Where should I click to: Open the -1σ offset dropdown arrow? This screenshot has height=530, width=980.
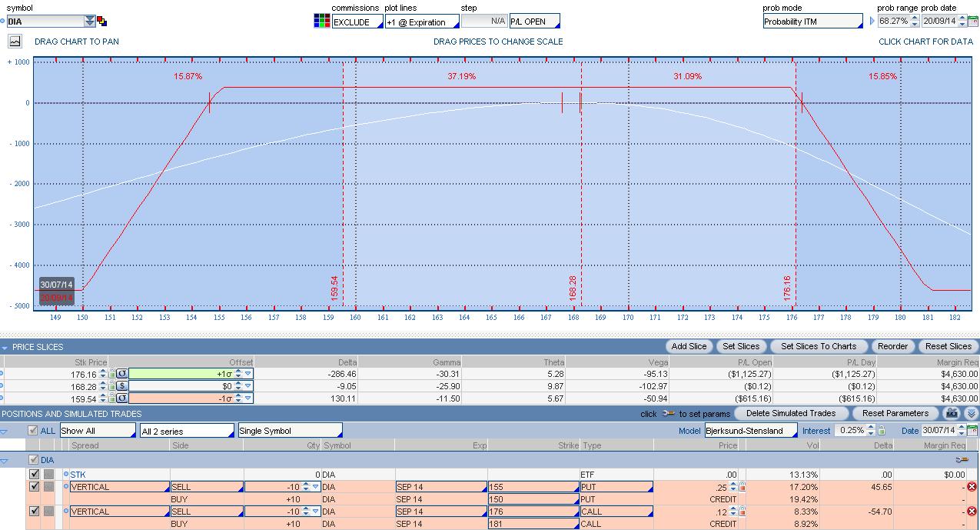pyautogui.click(x=247, y=398)
